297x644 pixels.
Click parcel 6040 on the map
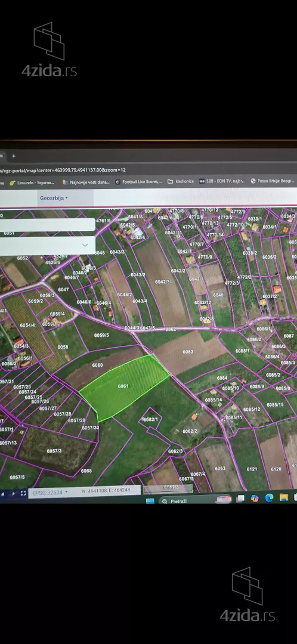coord(218,295)
